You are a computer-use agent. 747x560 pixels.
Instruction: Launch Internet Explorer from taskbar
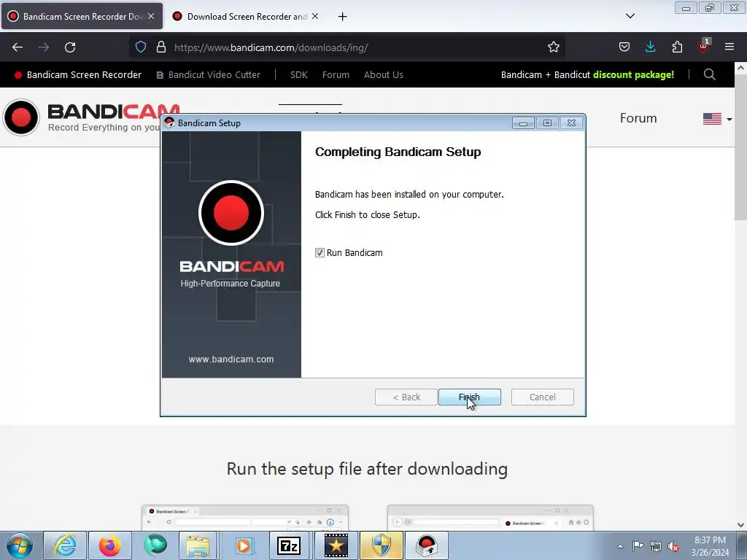(65, 545)
